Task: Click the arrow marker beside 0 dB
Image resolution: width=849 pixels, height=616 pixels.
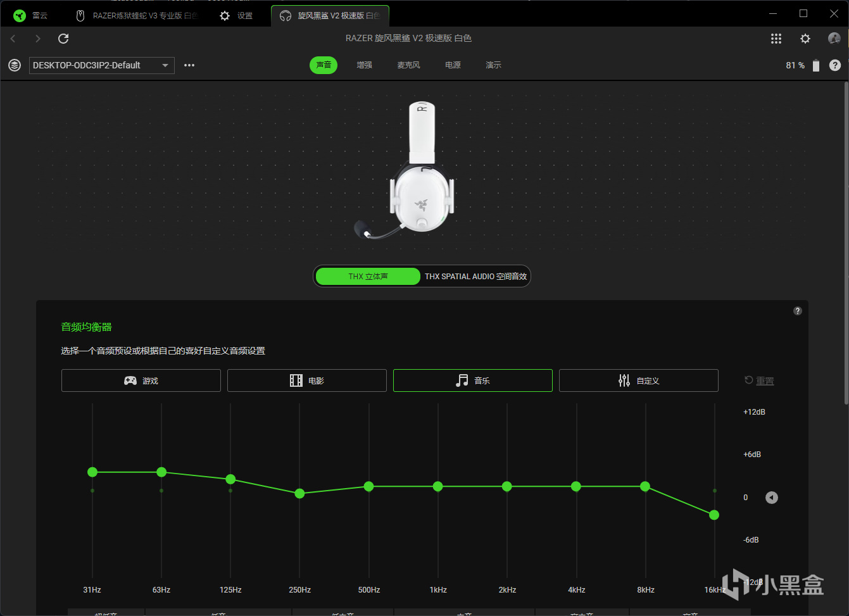Action: (x=771, y=498)
